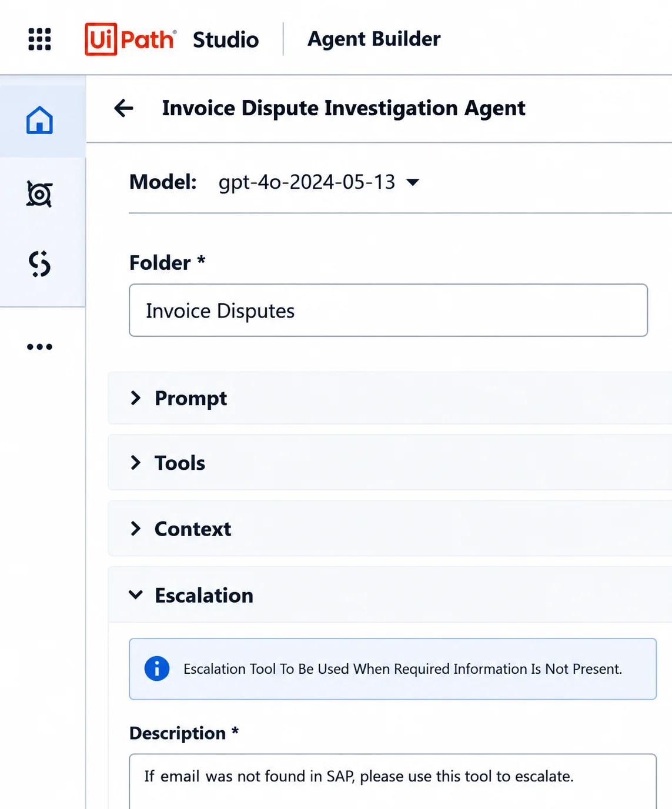Click the Prompt section title
Viewport: 672px width, 809px height.
(190, 399)
